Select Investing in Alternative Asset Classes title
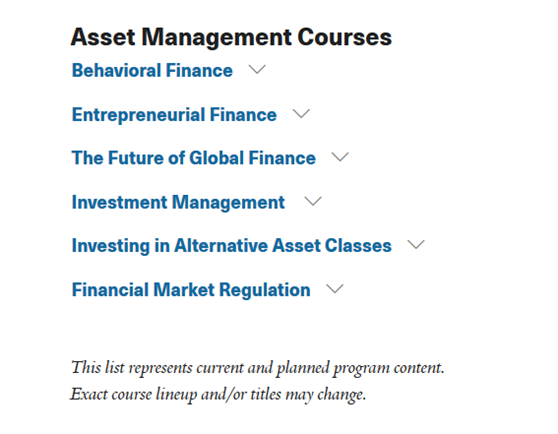The width and height of the screenshot is (558, 434). pyautogui.click(x=232, y=245)
